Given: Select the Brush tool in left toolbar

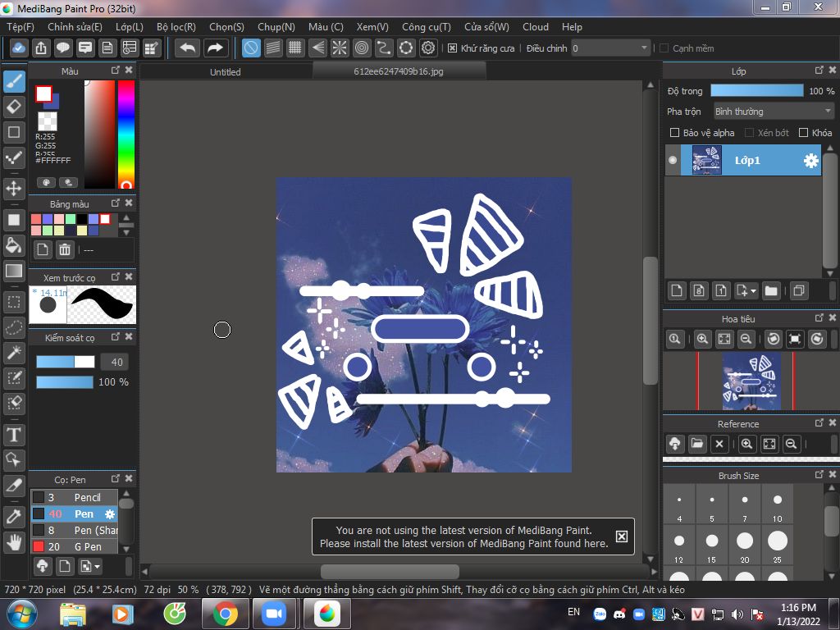Looking at the screenshot, I should [15, 82].
